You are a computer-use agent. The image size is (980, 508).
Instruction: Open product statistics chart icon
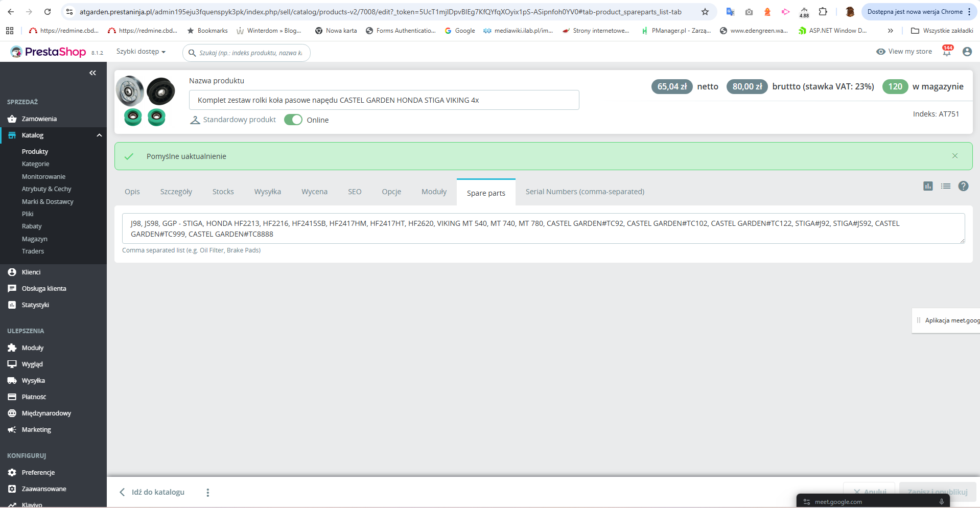[x=928, y=186]
